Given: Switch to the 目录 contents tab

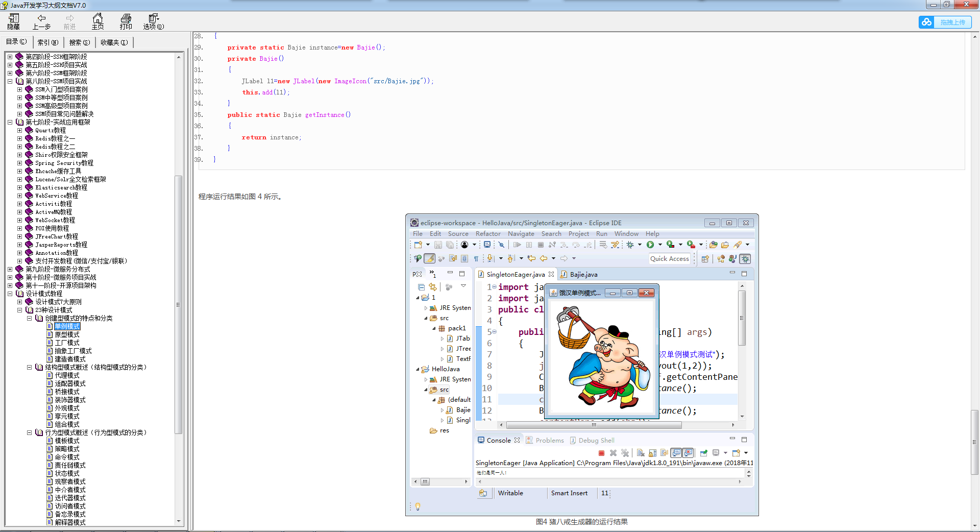Looking at the screenshot, I should [x=16, y=42].
